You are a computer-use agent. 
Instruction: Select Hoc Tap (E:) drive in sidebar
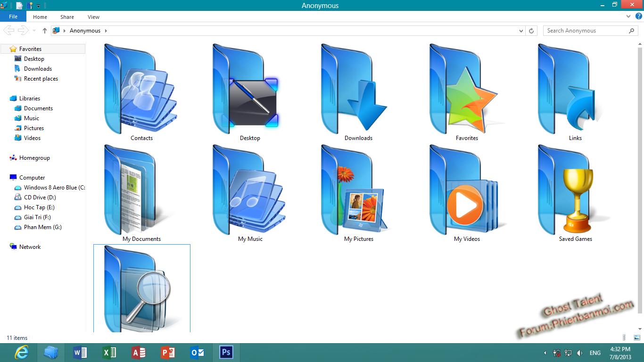point(39,207)
